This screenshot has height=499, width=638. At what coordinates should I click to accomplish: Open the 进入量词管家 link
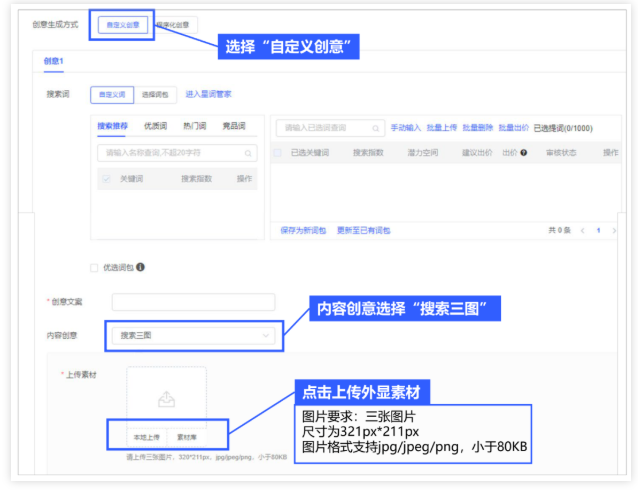tap(208, 94)
